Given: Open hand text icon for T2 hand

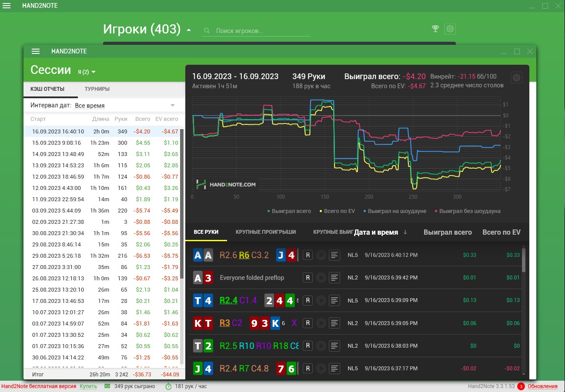Looking at the screenshot, I should pos(334,345).
